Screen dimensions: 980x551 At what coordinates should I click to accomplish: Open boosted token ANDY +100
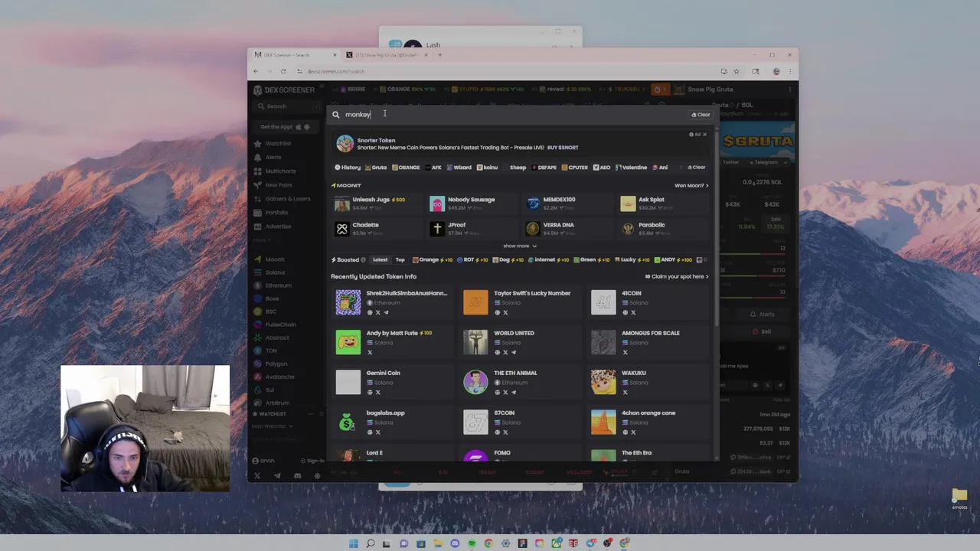click(672, 260)
